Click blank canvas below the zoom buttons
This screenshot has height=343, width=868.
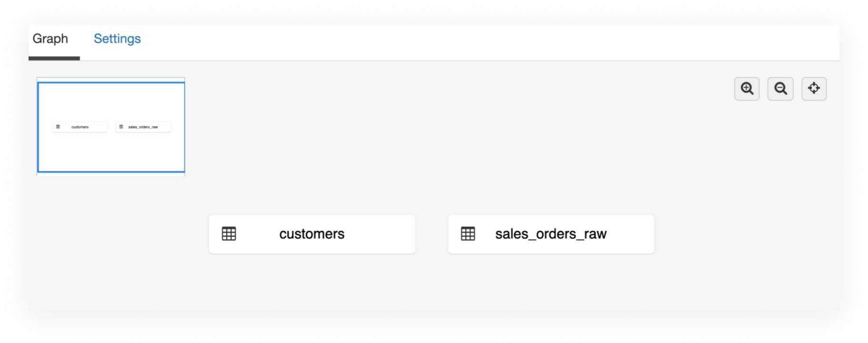(x=780, y=143)
